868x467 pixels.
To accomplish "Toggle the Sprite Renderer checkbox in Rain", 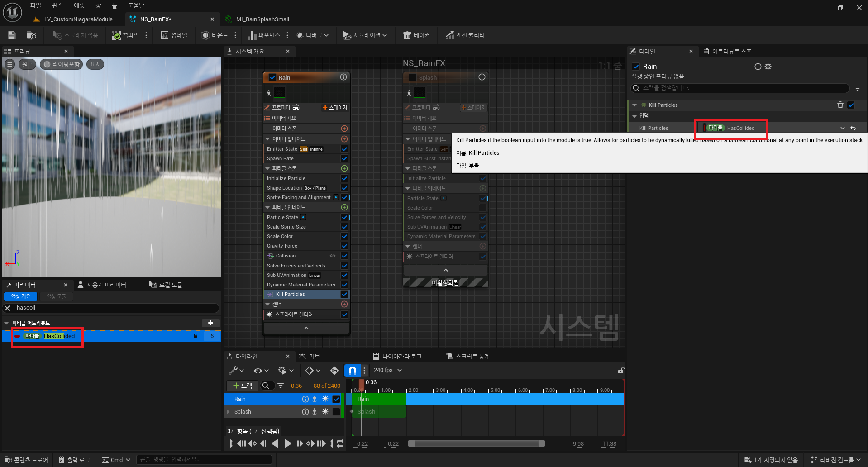I will 344,315.
